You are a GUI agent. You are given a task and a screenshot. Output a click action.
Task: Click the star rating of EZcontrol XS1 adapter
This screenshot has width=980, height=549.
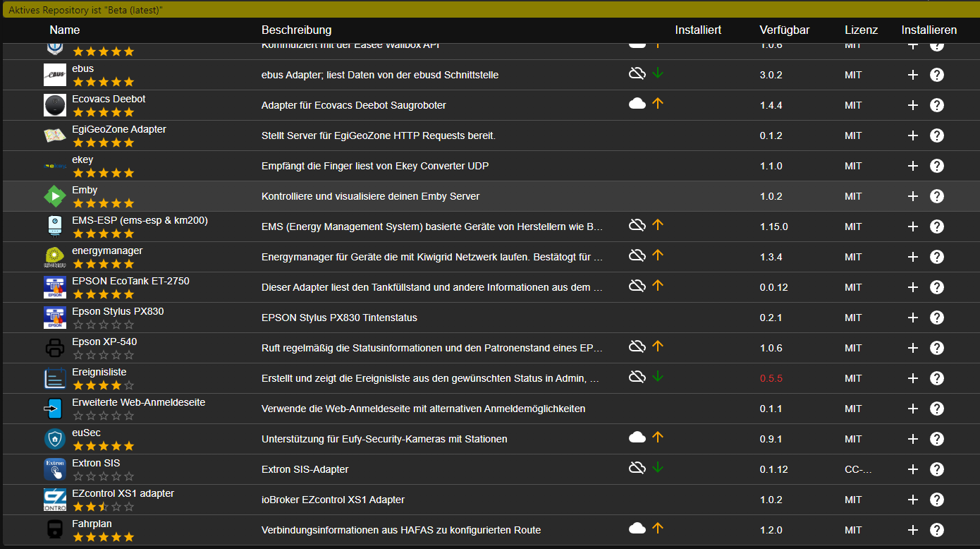tap(103, 507)
